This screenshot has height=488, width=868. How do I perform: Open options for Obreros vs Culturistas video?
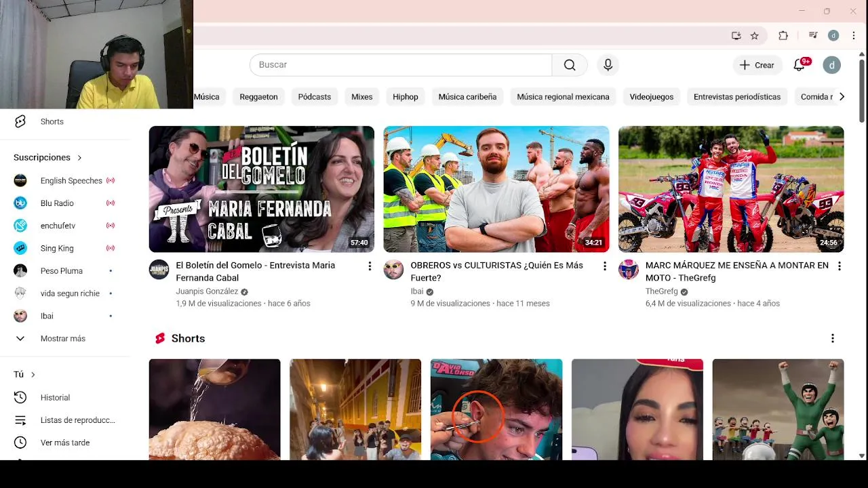[x=605, y=266]
